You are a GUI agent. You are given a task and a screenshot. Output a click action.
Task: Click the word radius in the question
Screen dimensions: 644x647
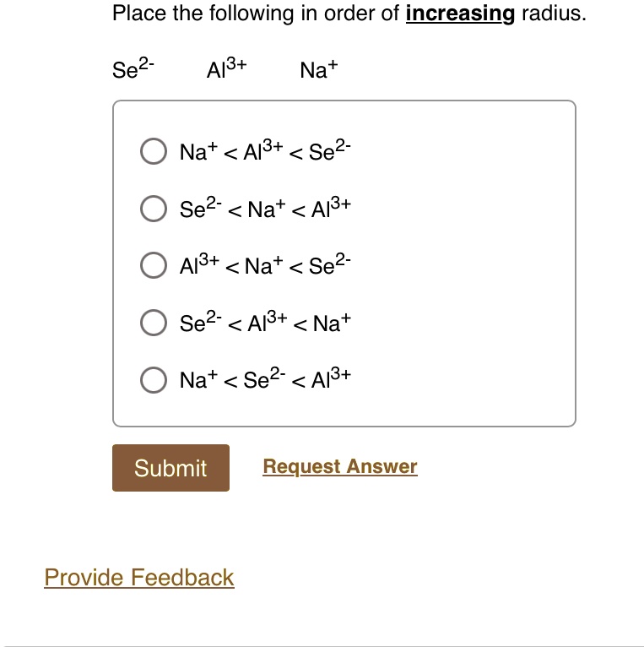click(554, 14)
